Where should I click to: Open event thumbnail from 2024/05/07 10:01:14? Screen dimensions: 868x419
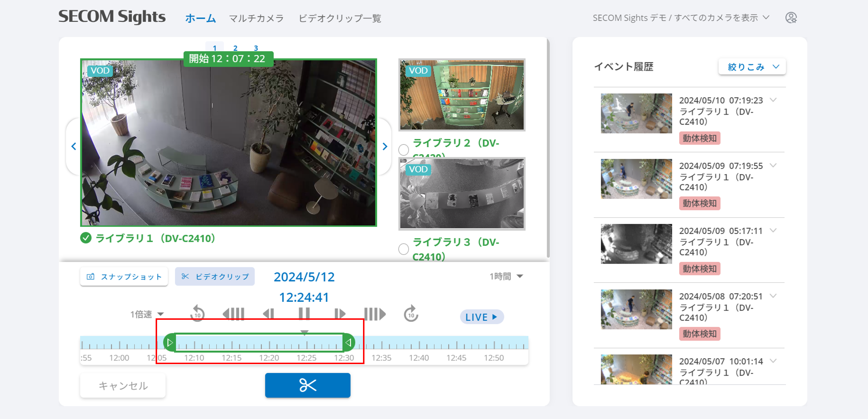(636, 369)
